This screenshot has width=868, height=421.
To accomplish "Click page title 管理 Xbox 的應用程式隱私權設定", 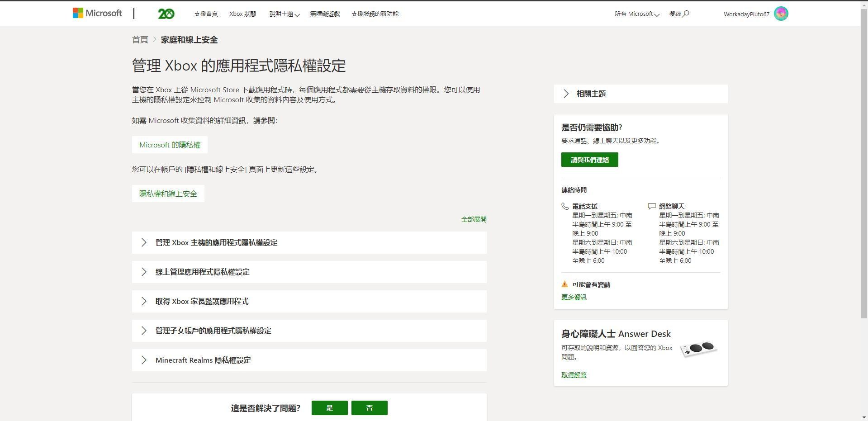I will tap(239, 66).
